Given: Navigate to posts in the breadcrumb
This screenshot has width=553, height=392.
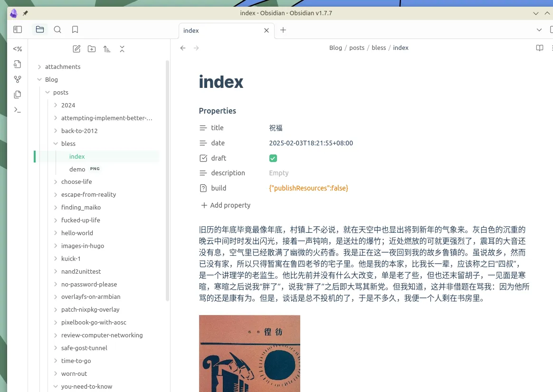Looking at the screenshot, I should 357,48.
